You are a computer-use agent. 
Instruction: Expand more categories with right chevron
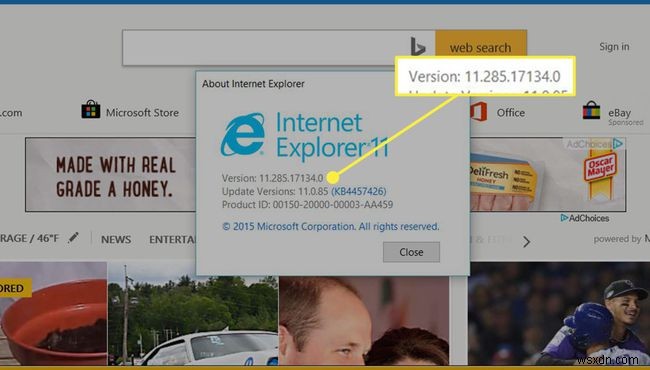526,242
